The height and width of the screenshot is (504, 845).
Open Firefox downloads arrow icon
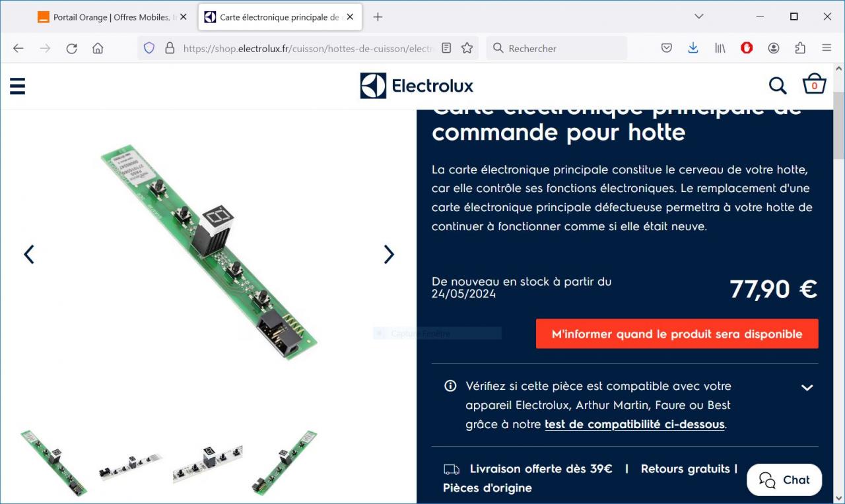(693, 48)
